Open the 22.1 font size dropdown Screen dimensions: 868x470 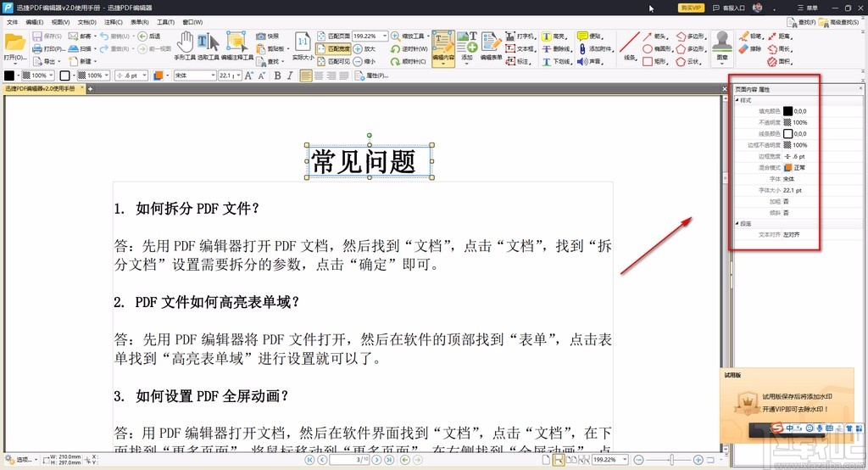point(238,76)
